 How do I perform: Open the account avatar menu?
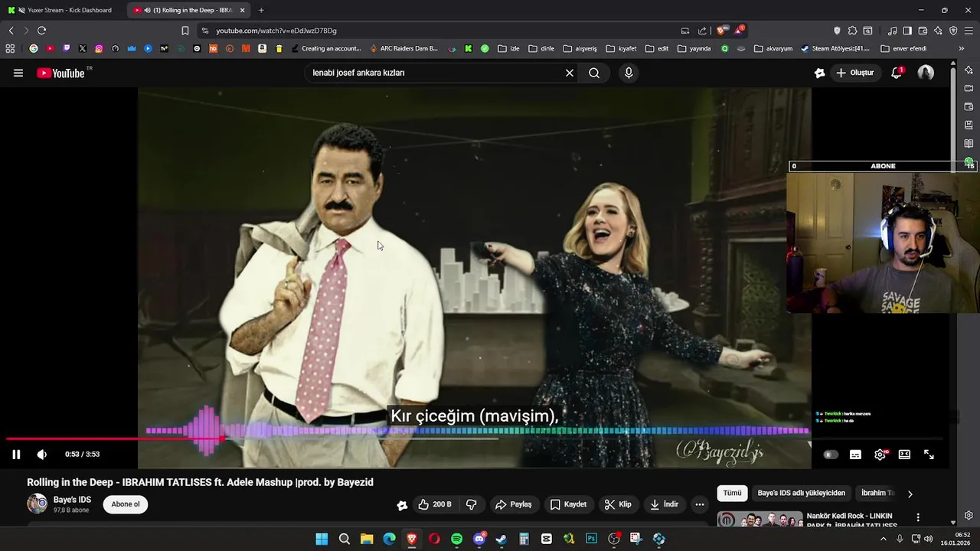(x=926, y=73)
